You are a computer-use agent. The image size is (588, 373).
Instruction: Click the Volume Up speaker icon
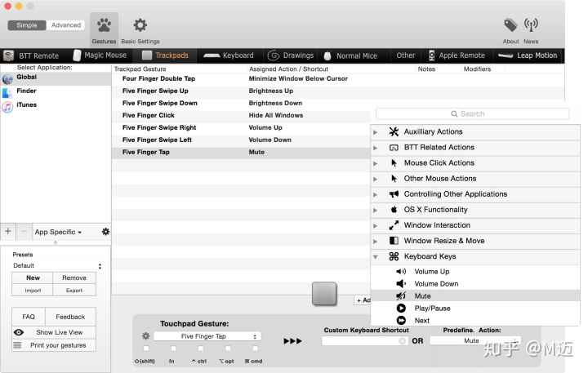tap(401, 272)
